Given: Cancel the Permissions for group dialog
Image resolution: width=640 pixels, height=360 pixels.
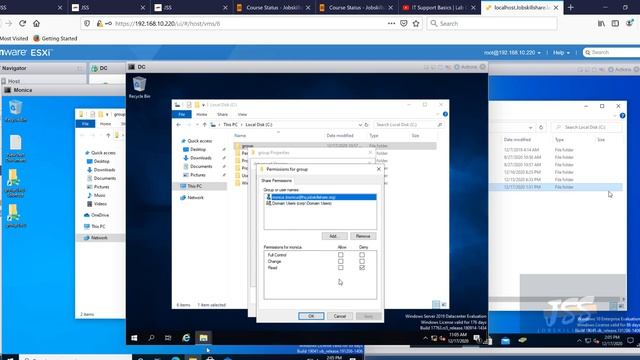Looking at the screenshot, I should pyautogui.click(x=340, y=316).
